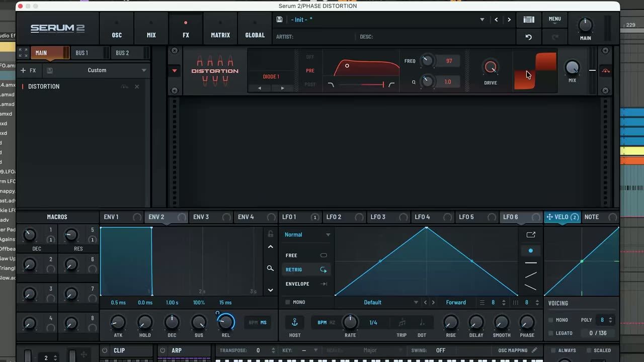Set distortion filter to OFF
The image size is (644, 362).
click(x=310, y=57)
